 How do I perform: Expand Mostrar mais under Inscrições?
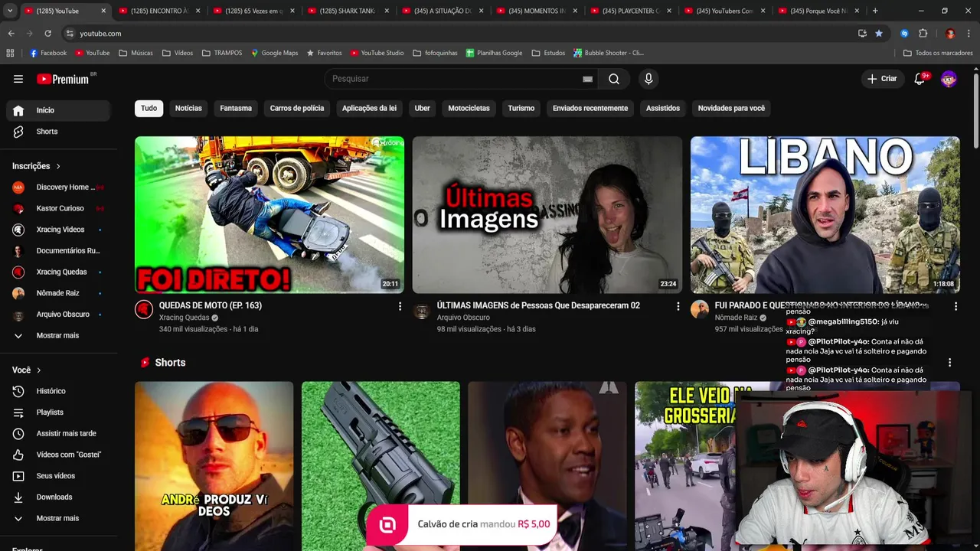pyautogui.click(x=58, y=335)
